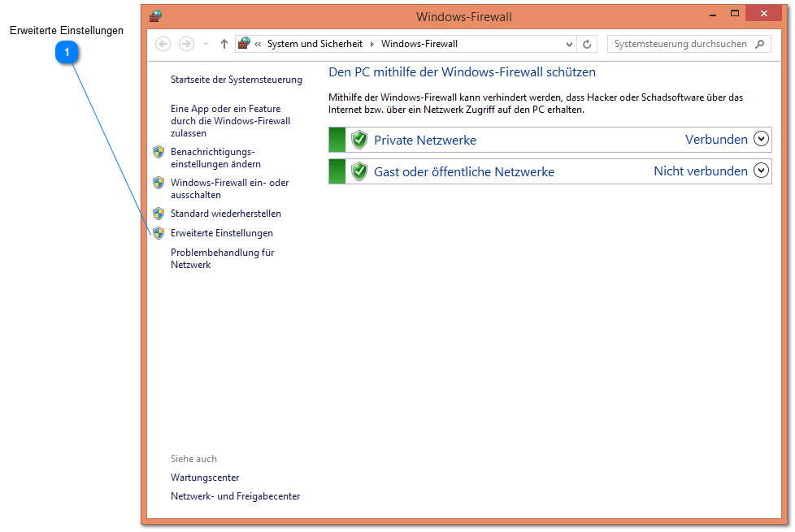795x532 pixels.
Task: Click the search magnifier icon
Action: (759, 44)
